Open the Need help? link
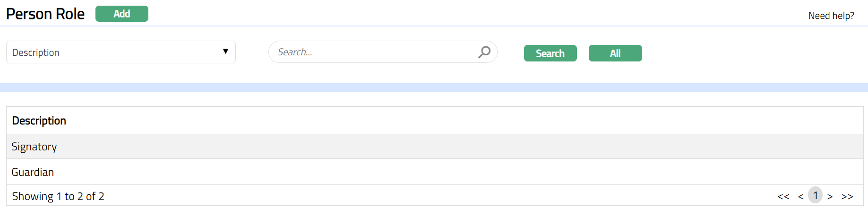 [x=831, y=16]
